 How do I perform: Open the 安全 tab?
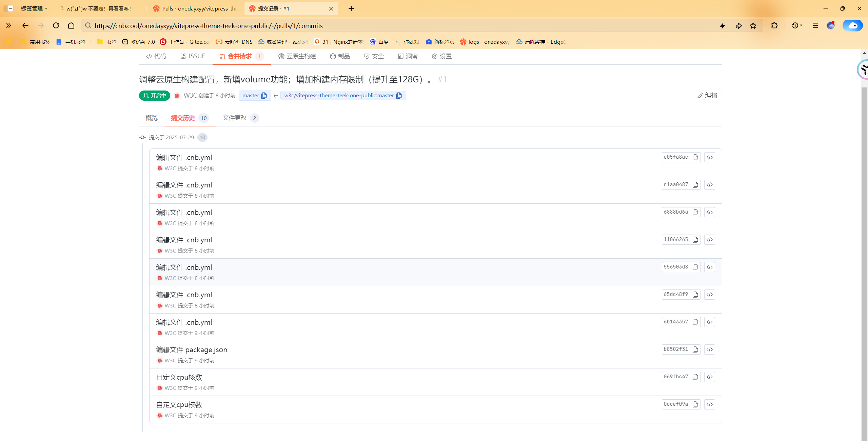pos(374,56)
